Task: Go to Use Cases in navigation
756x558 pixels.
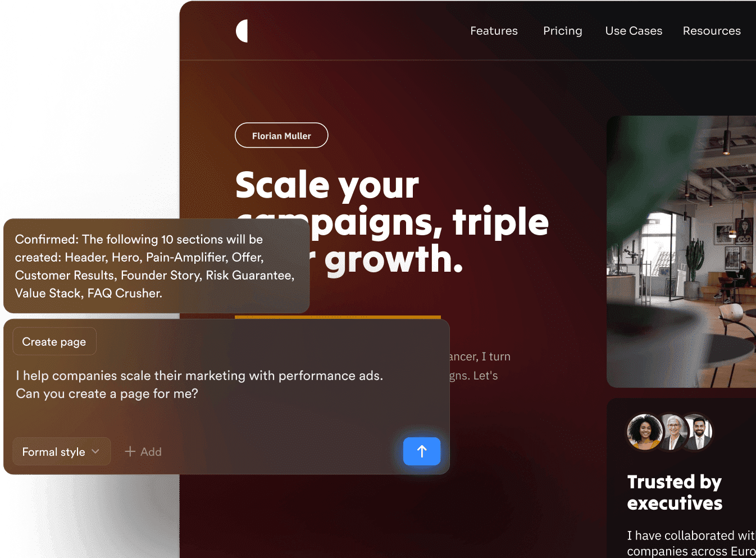Action: click(634, 31)
